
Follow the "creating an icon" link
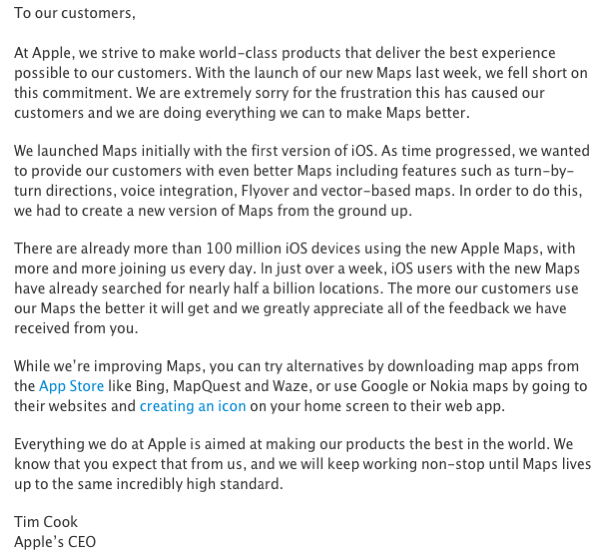[177, 406]
